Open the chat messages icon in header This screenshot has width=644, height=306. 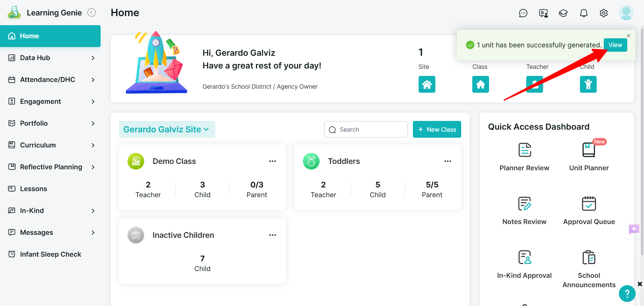click(x=523, y=13)
